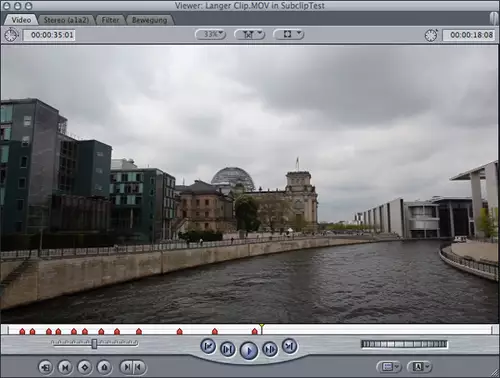500x378 pixels.
Task: Click the Play In to Out button
Action: click(228, 349)
